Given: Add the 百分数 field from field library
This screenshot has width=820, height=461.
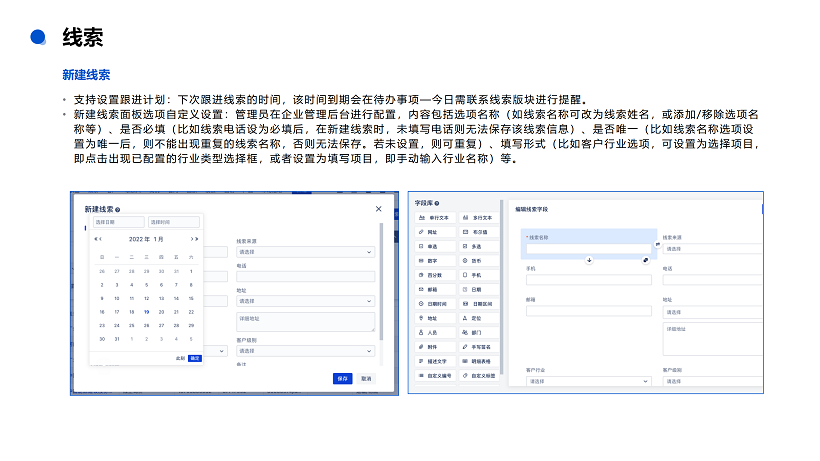Looking at the screenshot, I should pos(435,275).
